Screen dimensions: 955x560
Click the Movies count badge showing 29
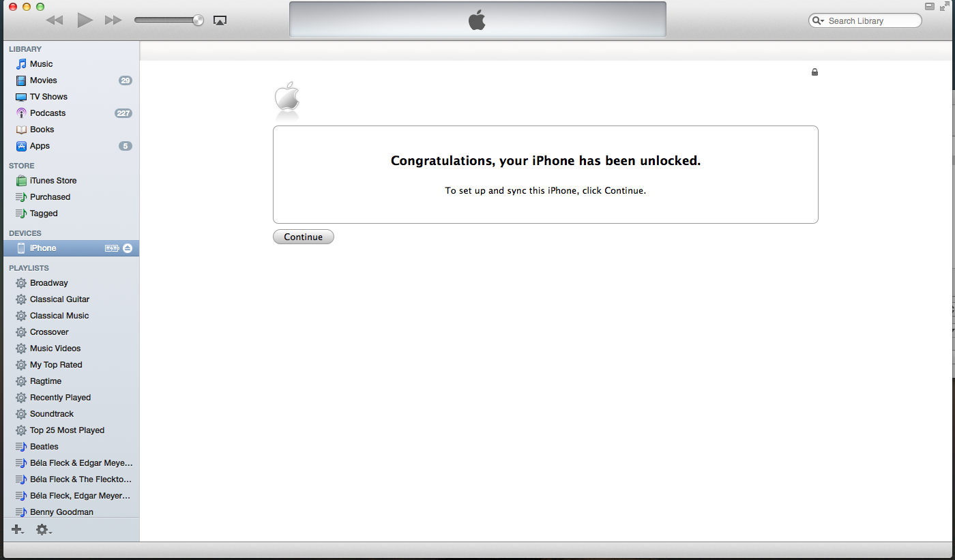click(126, 80)
